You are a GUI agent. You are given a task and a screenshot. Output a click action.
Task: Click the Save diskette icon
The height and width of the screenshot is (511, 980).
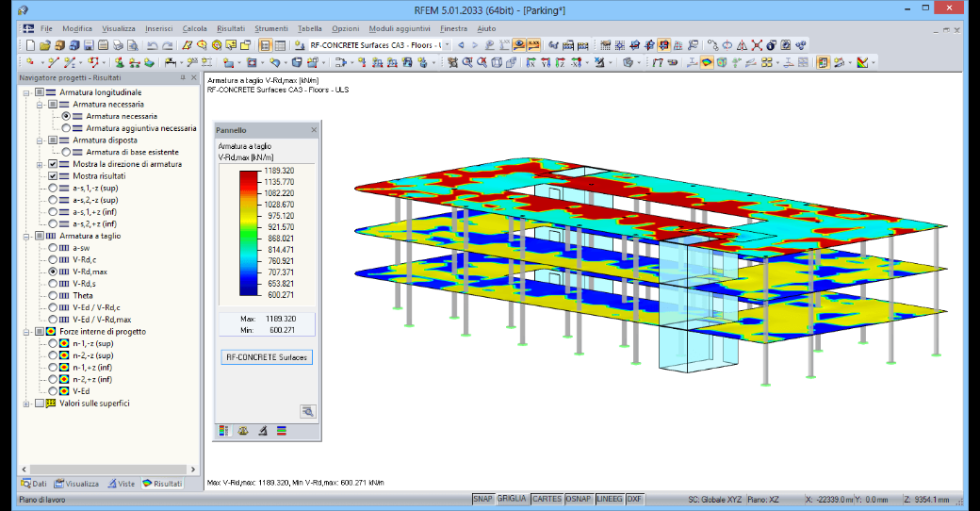pos(89,45)
